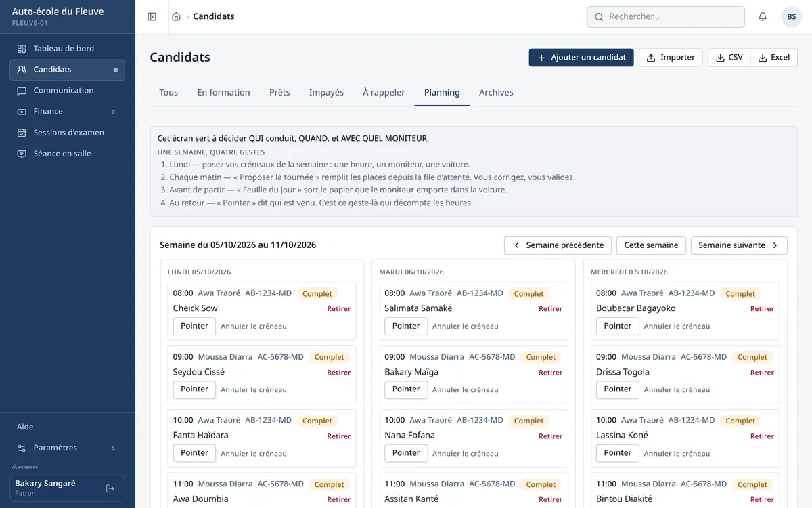812x508 pixels.
Task: Collapse the sidebar panel icon
Action: pos(152,17)
